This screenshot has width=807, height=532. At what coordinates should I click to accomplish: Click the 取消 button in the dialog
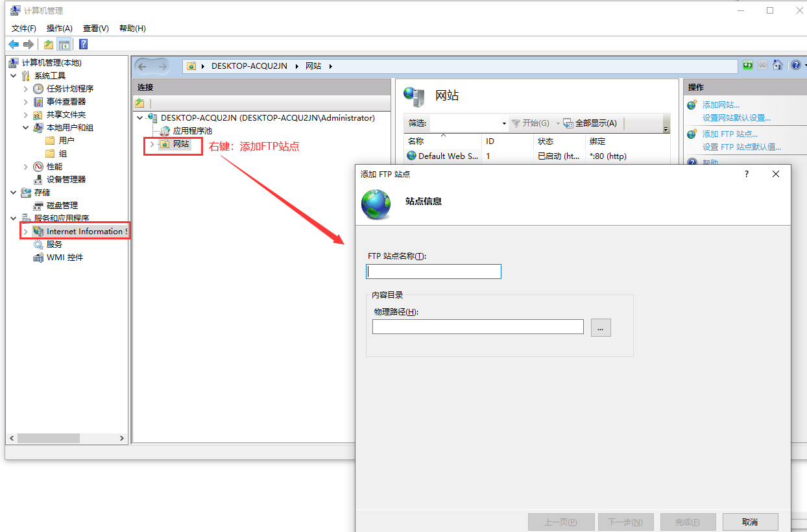point(750,522)
